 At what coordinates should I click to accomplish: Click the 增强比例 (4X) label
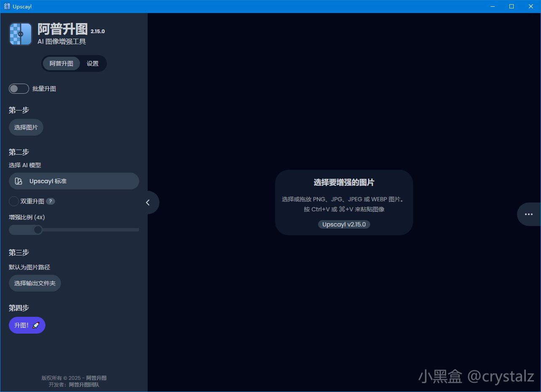[27, 217]
